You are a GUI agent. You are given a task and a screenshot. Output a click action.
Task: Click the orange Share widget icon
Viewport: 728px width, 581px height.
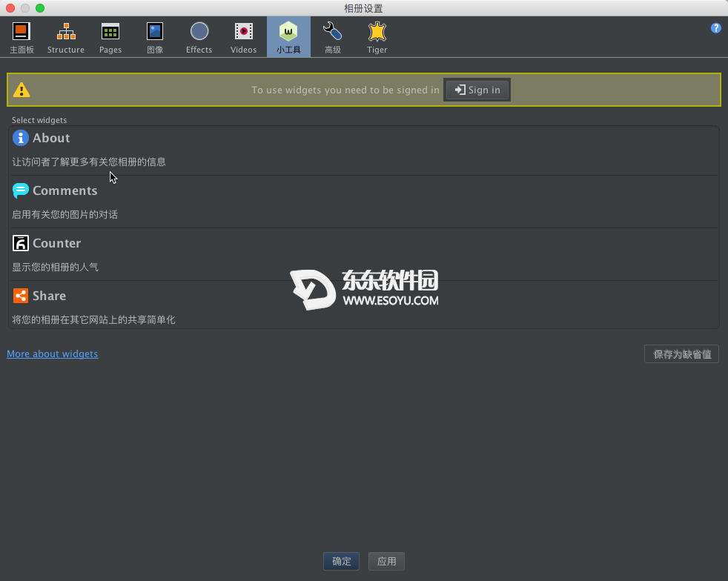(x=21, y=296)
